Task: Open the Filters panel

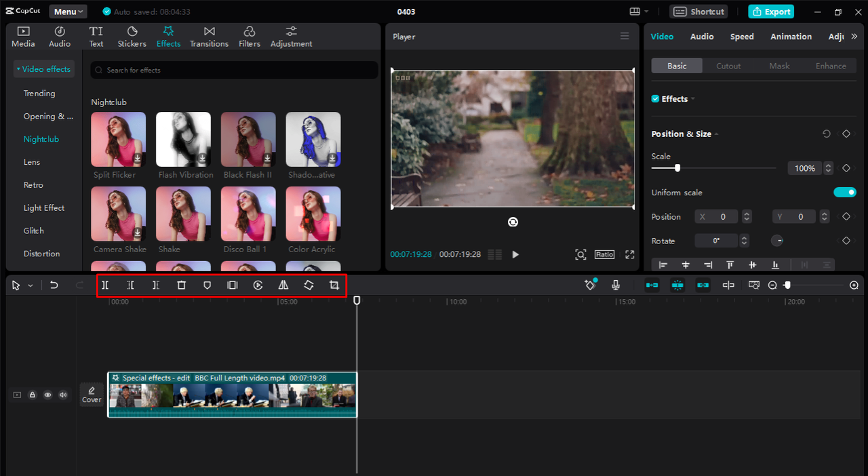Action: tap(250, 37)
